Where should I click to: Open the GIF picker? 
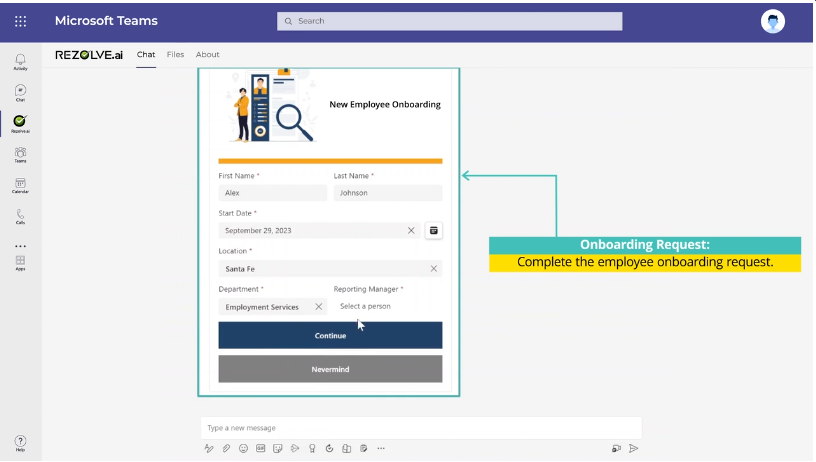[x=261, y=448]
